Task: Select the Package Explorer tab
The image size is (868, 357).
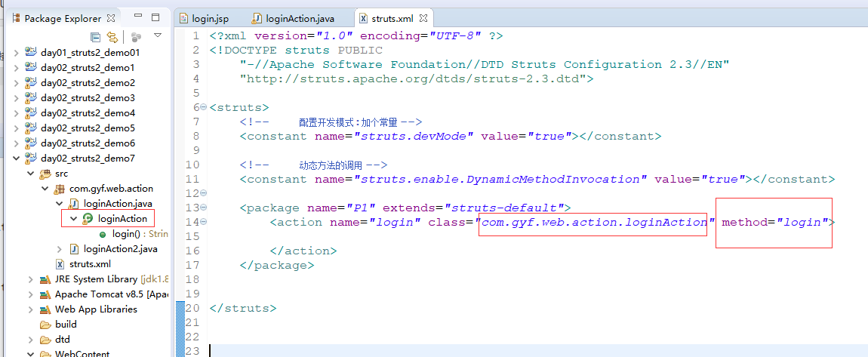Action: 63,18
